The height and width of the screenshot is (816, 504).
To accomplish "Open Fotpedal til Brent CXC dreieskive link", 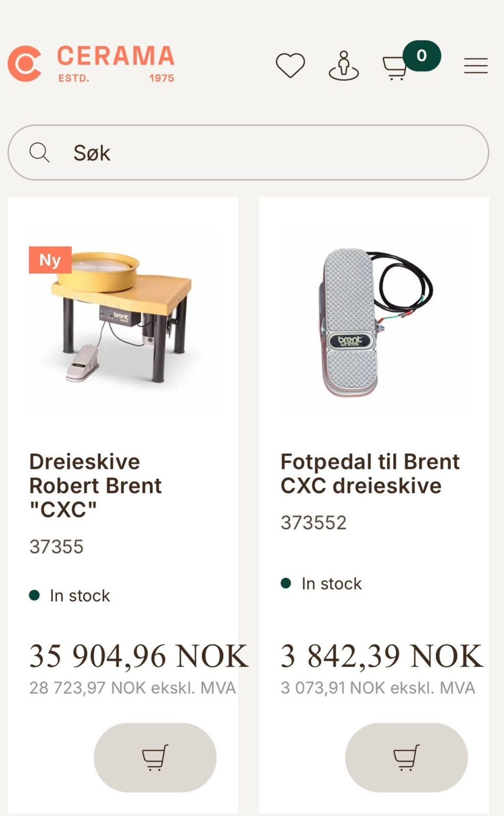I will (x=370, y=473).
